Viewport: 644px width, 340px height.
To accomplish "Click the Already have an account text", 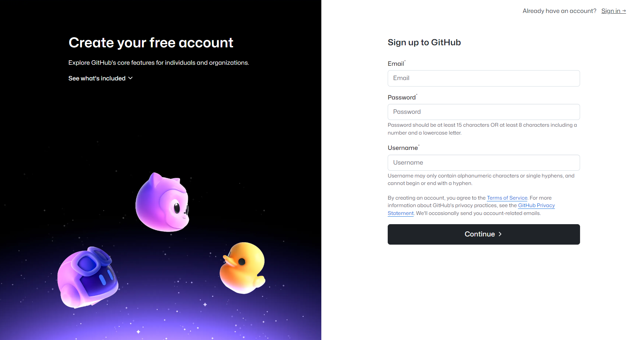I will coord(559,11).
